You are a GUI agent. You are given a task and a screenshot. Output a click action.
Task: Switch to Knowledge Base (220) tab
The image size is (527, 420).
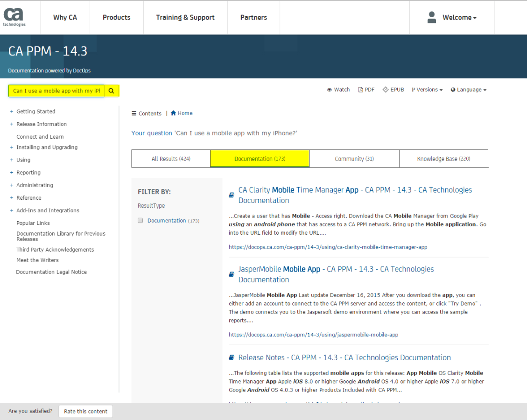[x=443, y=159]
